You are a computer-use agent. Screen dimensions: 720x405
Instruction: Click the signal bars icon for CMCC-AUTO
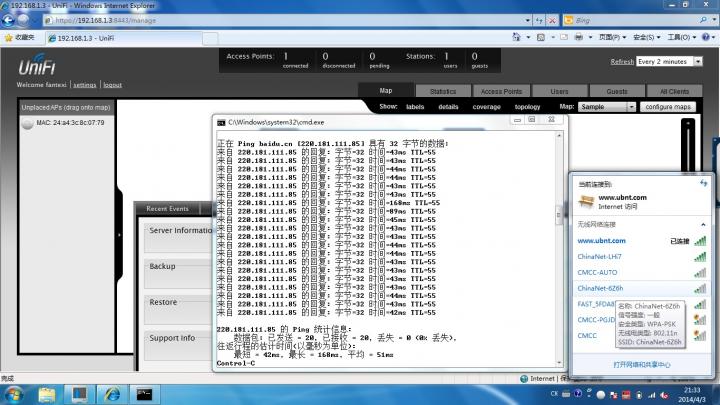[x=700, y=273]
